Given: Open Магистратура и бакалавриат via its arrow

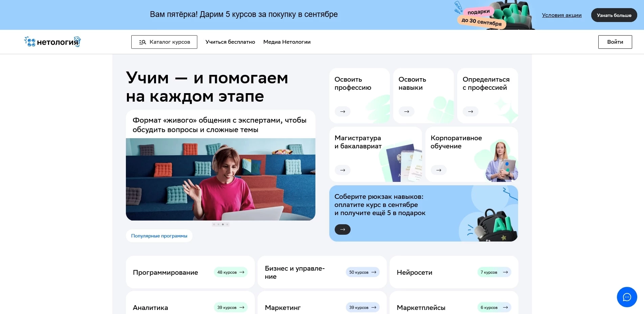Looking at the screenshot, I should tap(342, 170).
